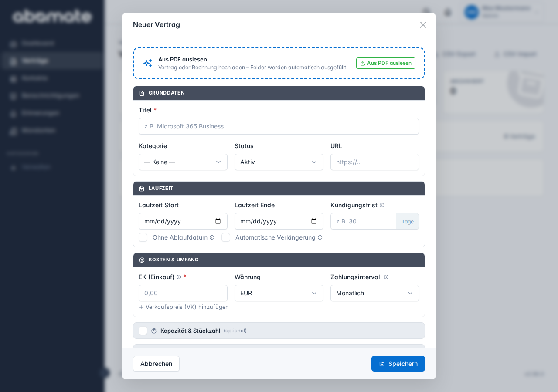Click the green Aus PDF auslesen button
Viewport: 558px width, 392px height.
coord(386,63)
